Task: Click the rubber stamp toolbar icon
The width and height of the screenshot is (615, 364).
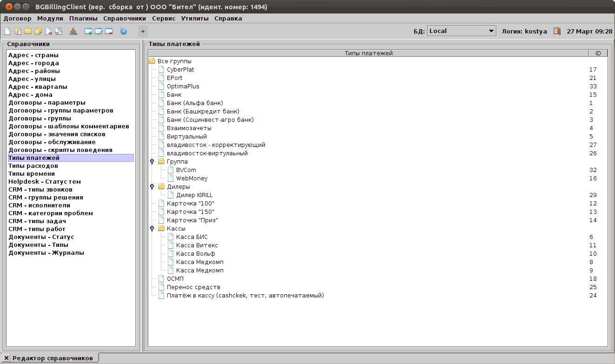Action: tap(73, 31)
